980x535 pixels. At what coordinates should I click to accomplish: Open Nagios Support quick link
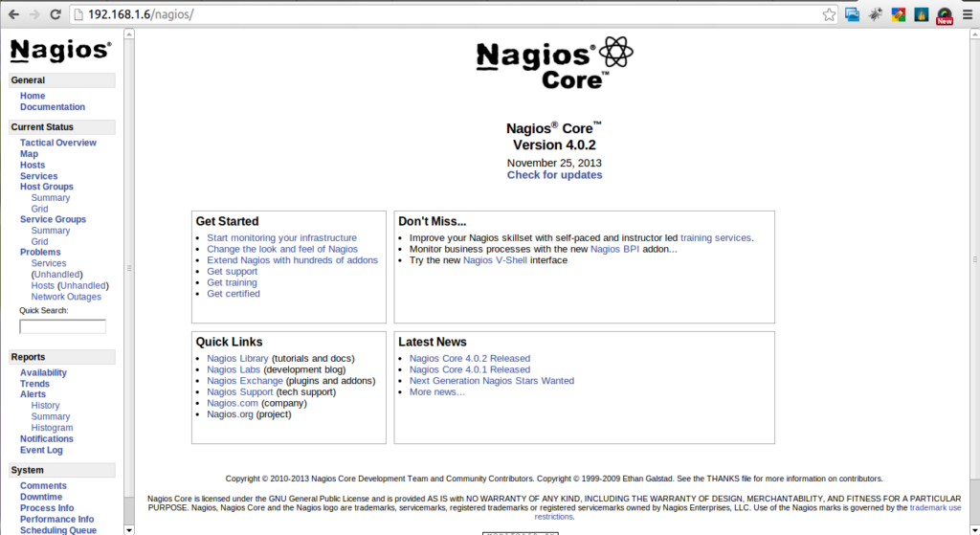[240, 392]
